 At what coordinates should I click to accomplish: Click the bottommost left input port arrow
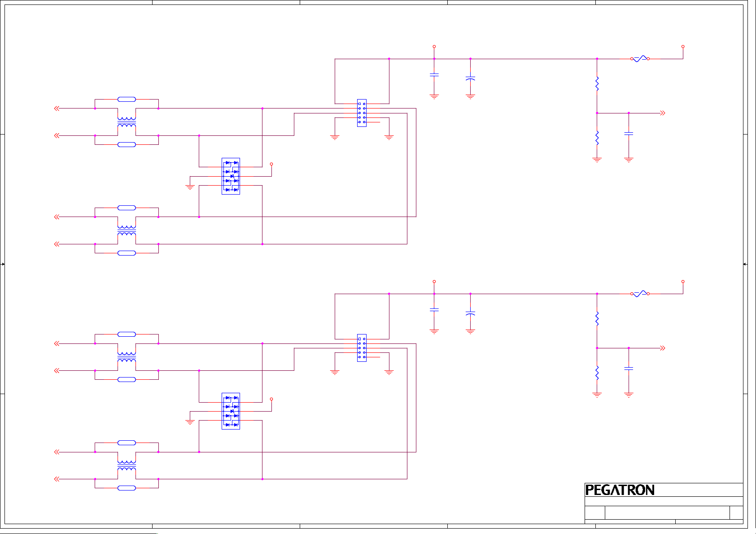coord(57,479)
